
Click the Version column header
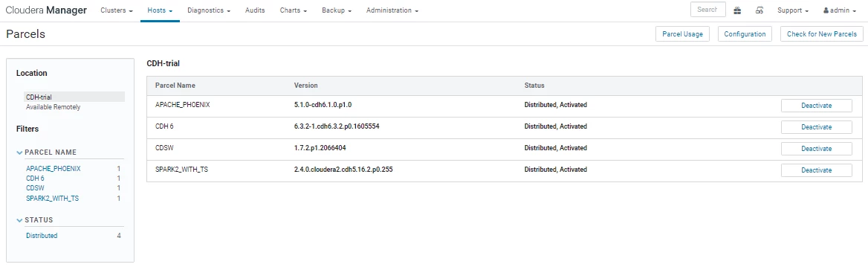(x=305, y=86)
